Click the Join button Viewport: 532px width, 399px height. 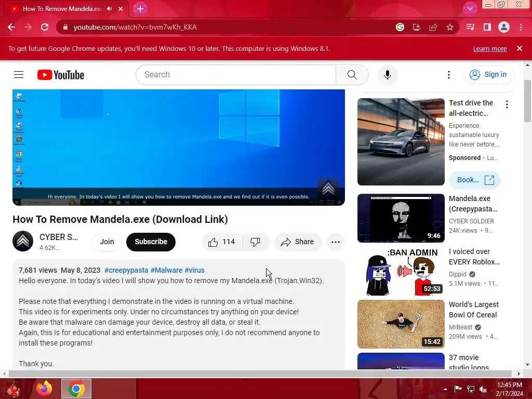(x=107, y=242)
